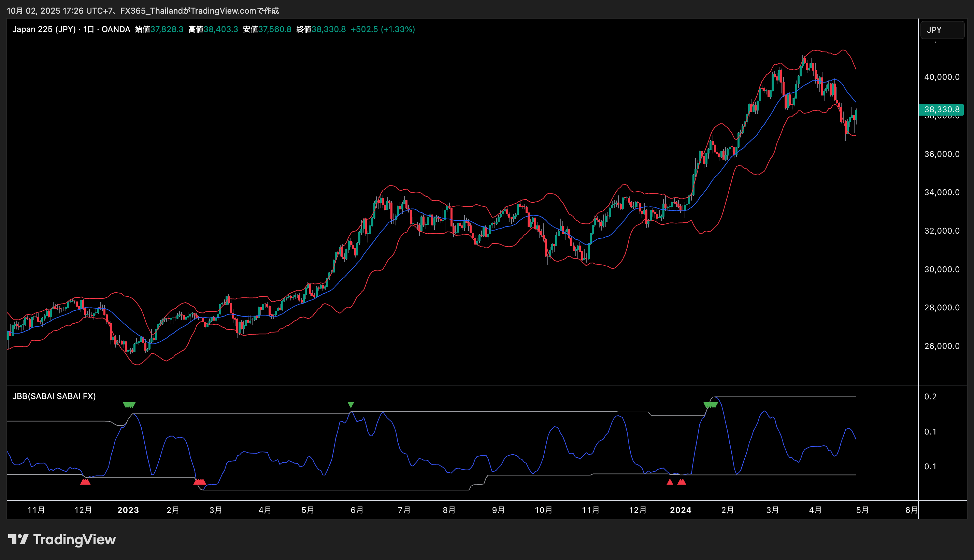The width and height of the screenshot is (974, 560).
Task: Click the 10月 label on time axis
Action: 543,510
